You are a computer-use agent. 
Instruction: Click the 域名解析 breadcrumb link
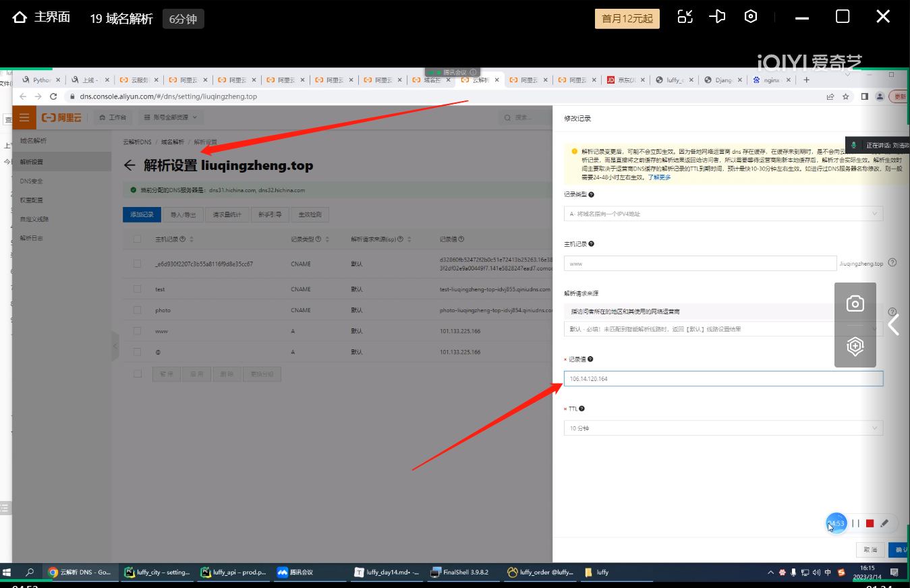[x=172, y=142]
